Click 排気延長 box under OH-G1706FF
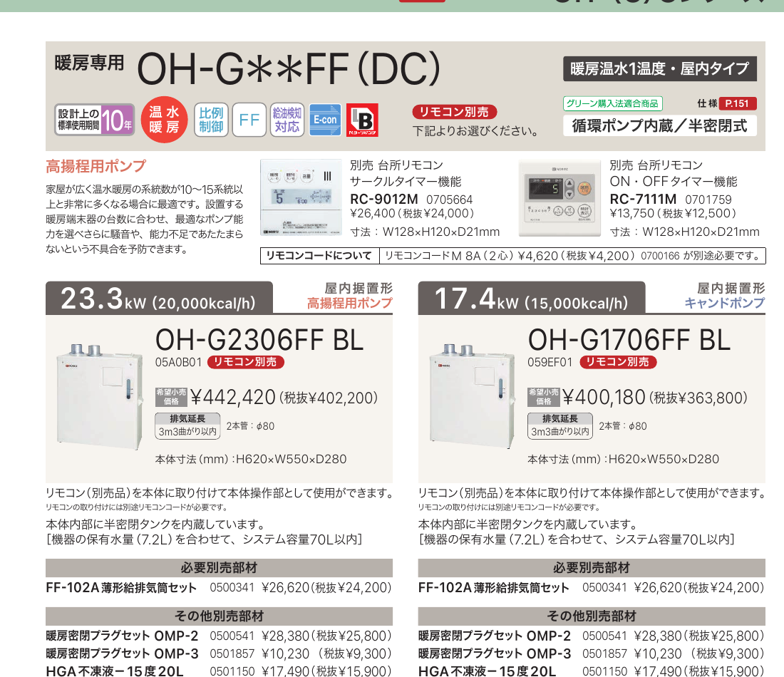This screenshot has height=677, width=784. (x=560, y=426)
